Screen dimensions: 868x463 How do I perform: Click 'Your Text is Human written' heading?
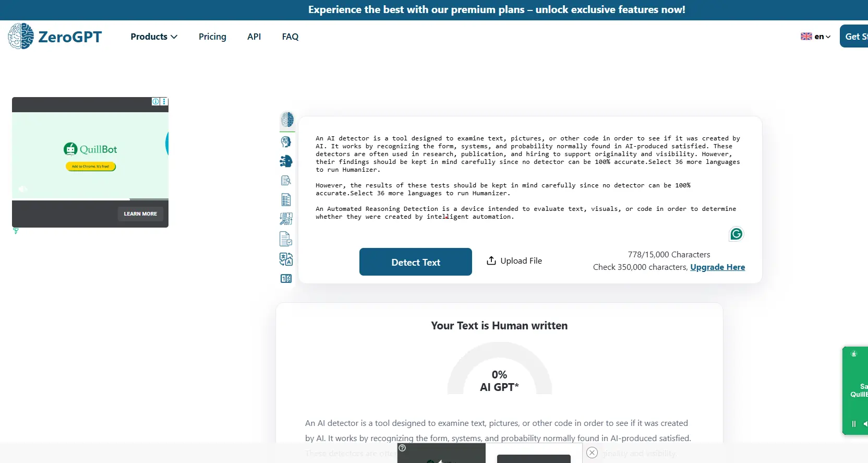[499, 326]
